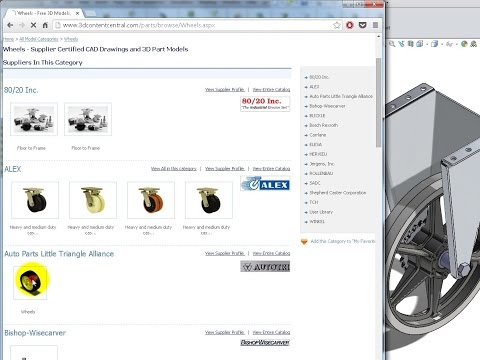Viewport: 480px width, 360px height.
Task: Jump to Auto Parts Little Triangle Alliance in sidebar
Action: tap(341, 96)
